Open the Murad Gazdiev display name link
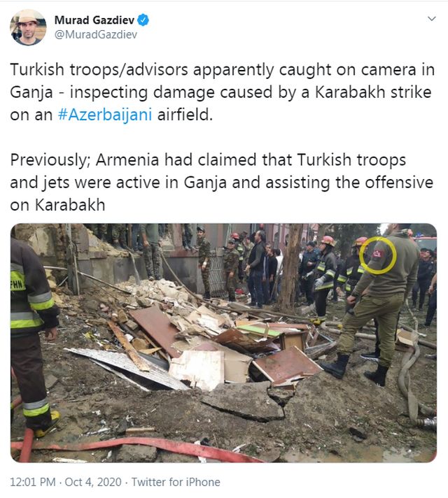Image resolution: width=448 pixels, height=498 pixels. pos(94,20)
